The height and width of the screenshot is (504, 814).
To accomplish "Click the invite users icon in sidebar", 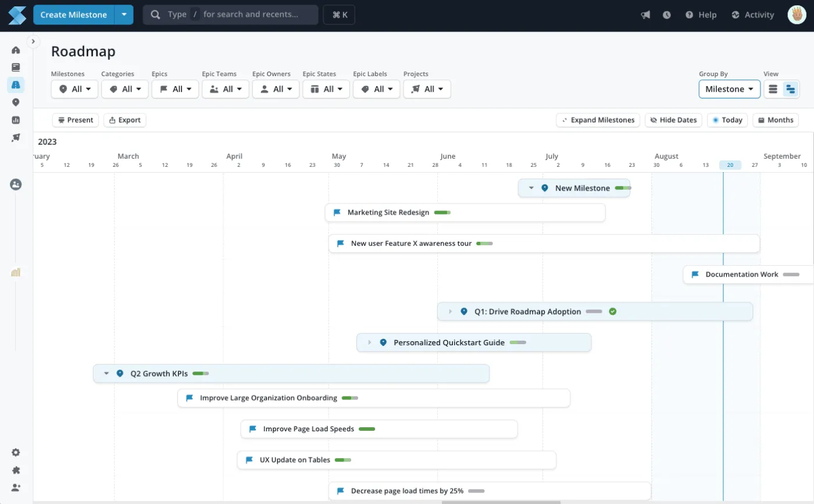I will point(16,487).
